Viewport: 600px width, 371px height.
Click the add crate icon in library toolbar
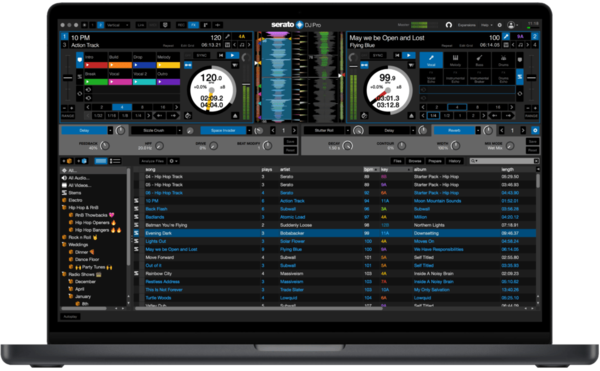[67, 161]
